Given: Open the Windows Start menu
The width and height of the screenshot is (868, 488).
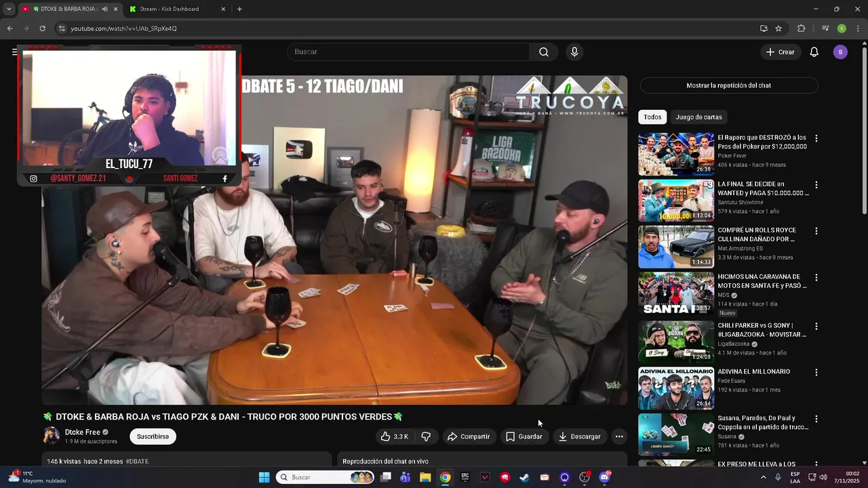Looking at the screenshot, I should (x=264, y=477).
